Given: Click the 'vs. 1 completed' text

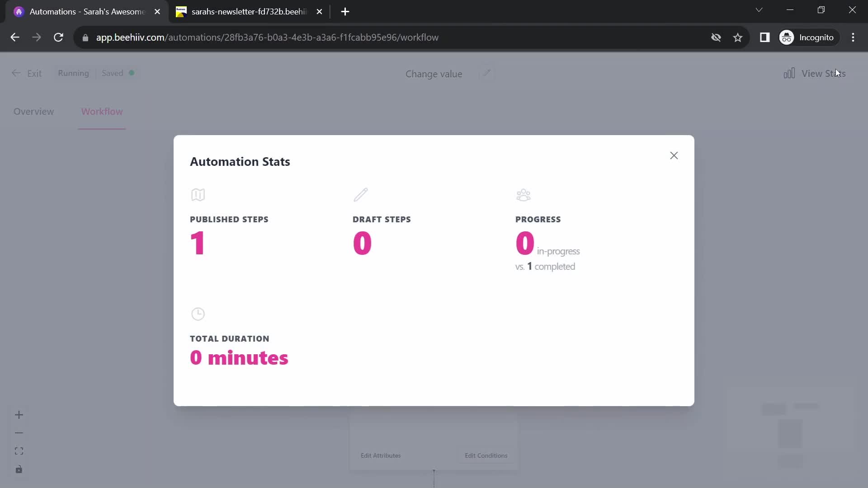Looking at the screenshot, I should pyautogui.click(x=545, y=267).
